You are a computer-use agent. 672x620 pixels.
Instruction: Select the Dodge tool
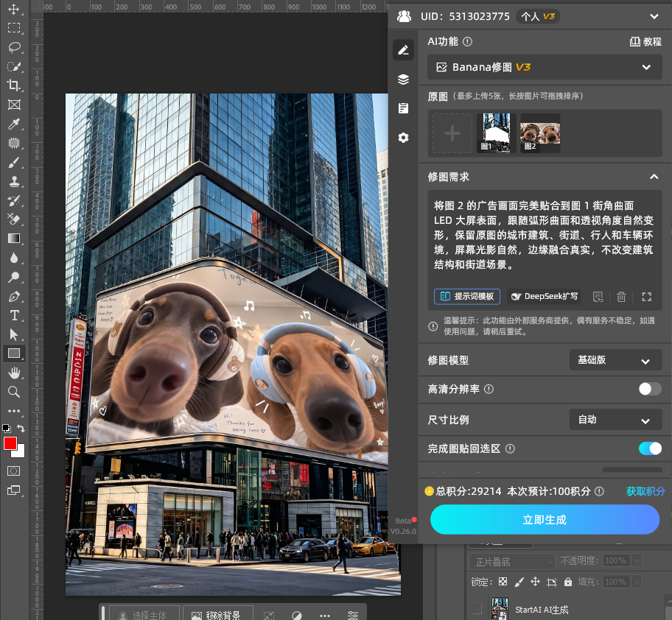click(14, 277)
